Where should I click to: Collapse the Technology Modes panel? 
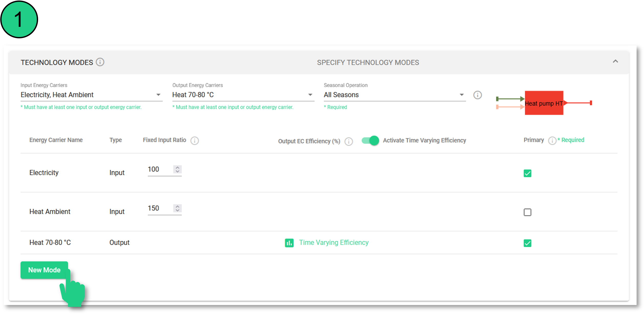tap(615, 61)
